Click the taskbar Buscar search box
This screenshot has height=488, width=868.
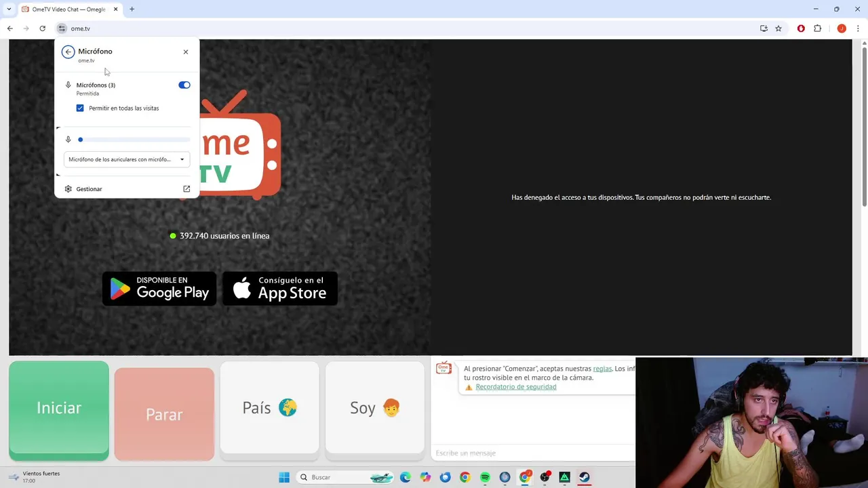click(347, 477)
